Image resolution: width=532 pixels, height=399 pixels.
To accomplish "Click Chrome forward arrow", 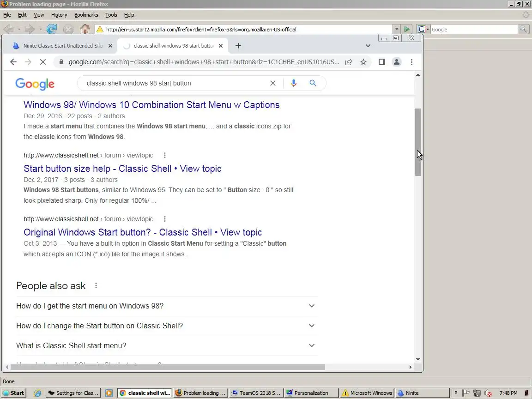I will coord(28,62).
